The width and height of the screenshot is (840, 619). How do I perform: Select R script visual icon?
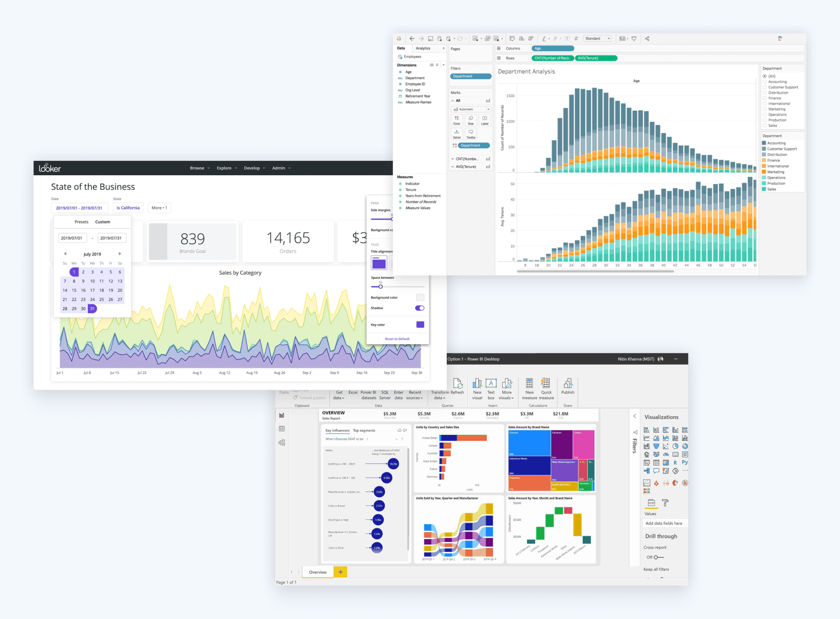(675, 463)
